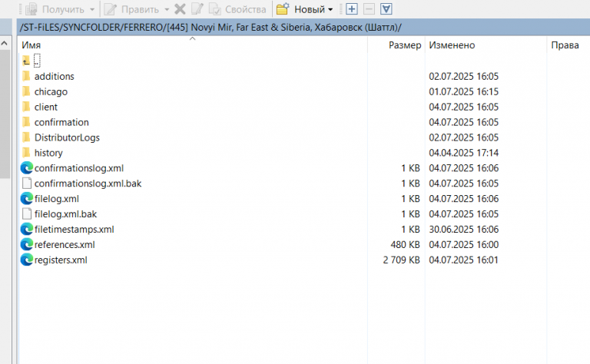
Task: Click Edge icon of references.xml
Action: click(x=27, y=244)
